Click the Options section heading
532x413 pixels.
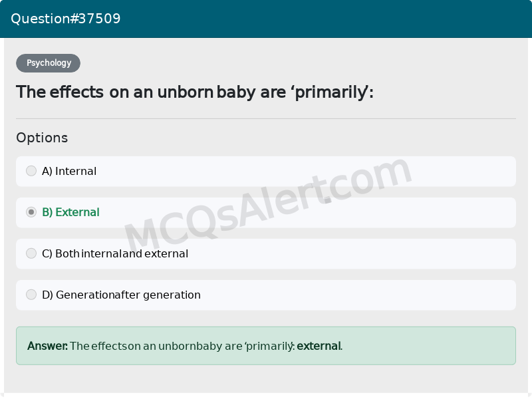coord(42,138)
